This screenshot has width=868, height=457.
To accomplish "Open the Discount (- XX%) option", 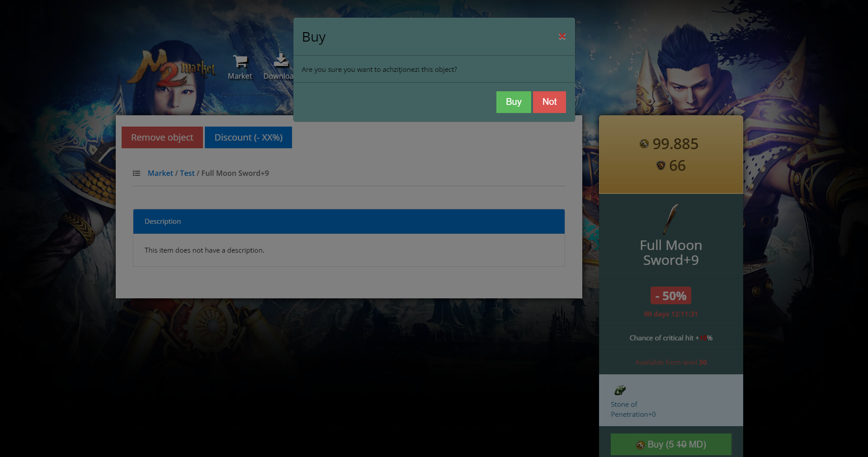I will (248, 137).
